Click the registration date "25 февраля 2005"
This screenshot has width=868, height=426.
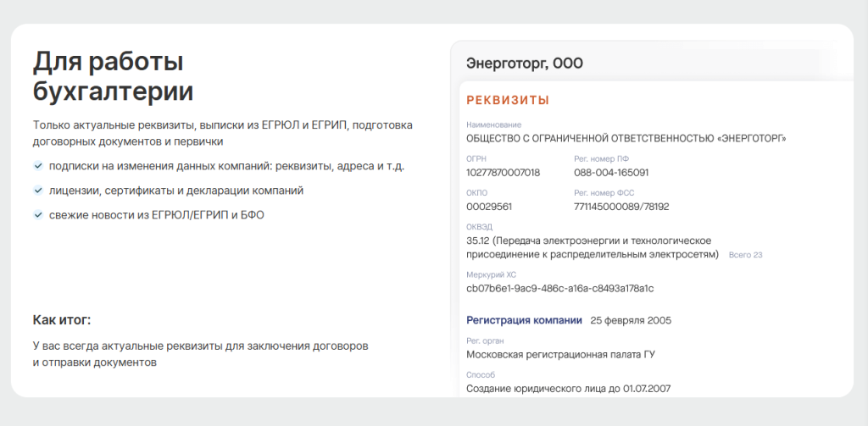click(x=631, y=320)
